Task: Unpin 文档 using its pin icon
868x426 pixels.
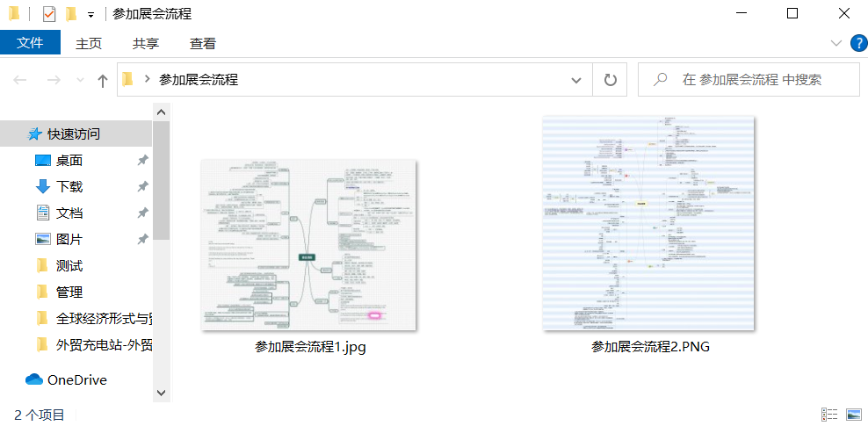Action: tap(143, 213)
